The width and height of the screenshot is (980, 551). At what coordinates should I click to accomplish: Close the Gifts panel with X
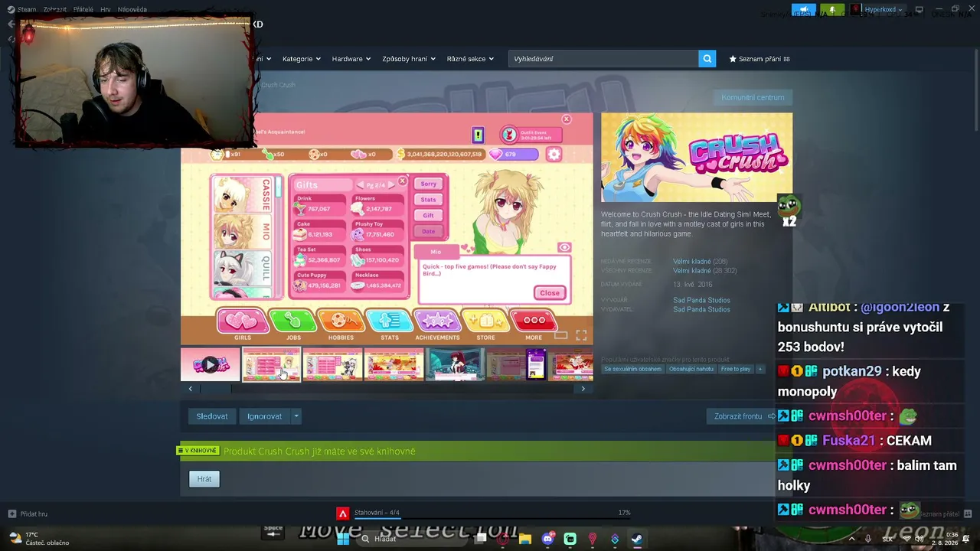402,181
